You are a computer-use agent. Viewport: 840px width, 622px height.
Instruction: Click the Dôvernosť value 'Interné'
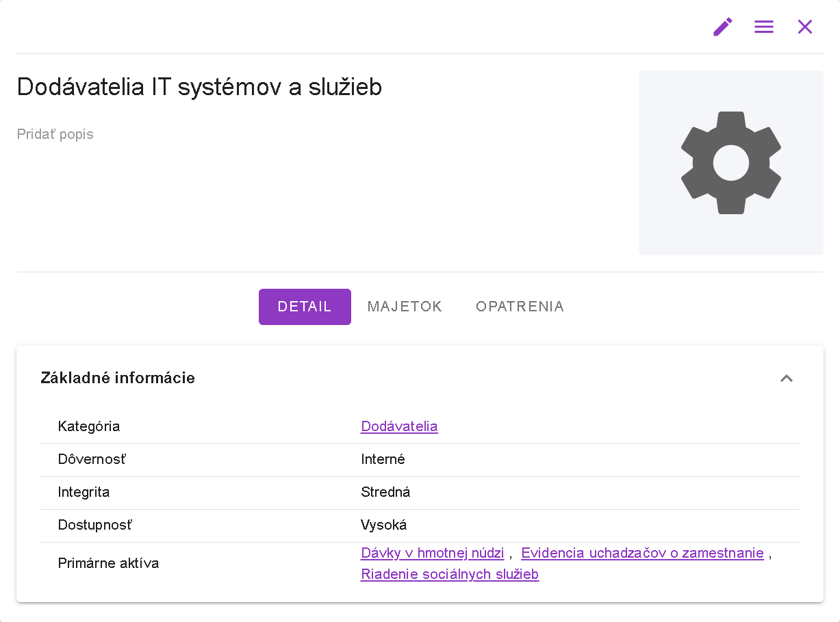(x=383, y=459)
